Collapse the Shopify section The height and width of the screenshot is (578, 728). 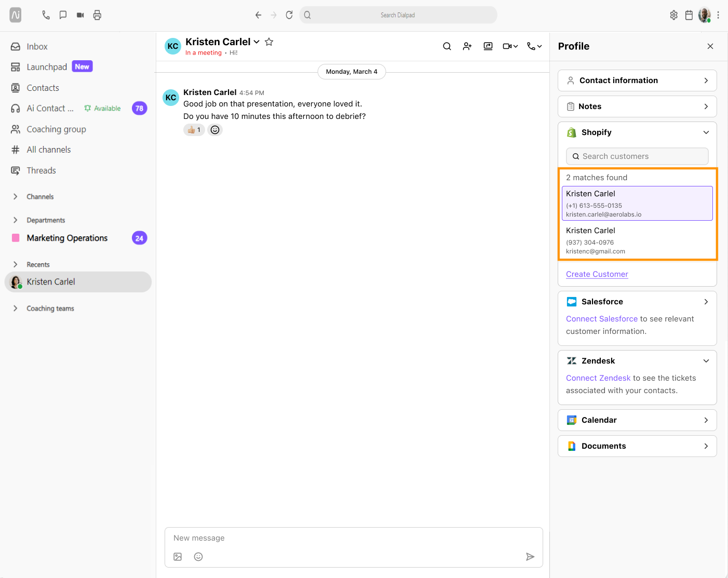point(706,132)
